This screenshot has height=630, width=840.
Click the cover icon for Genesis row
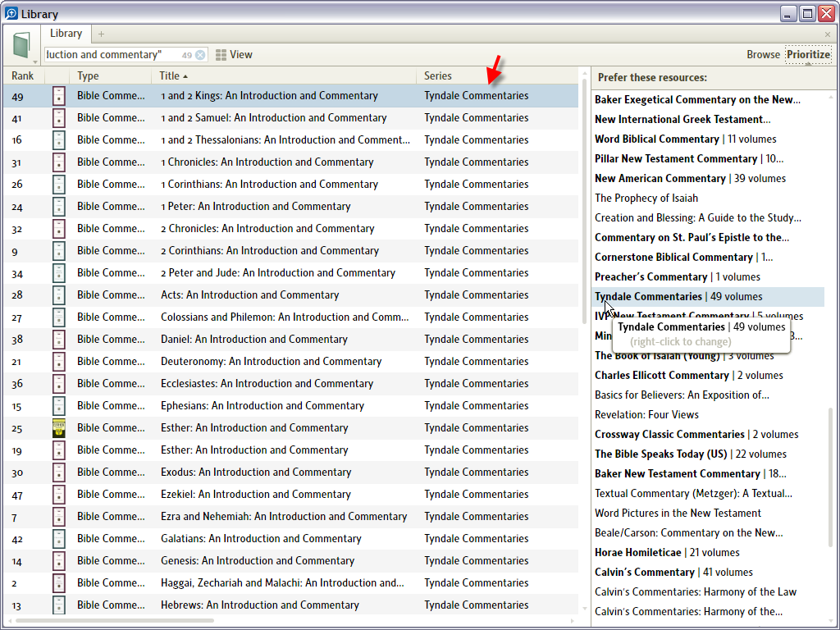[58, 561]
